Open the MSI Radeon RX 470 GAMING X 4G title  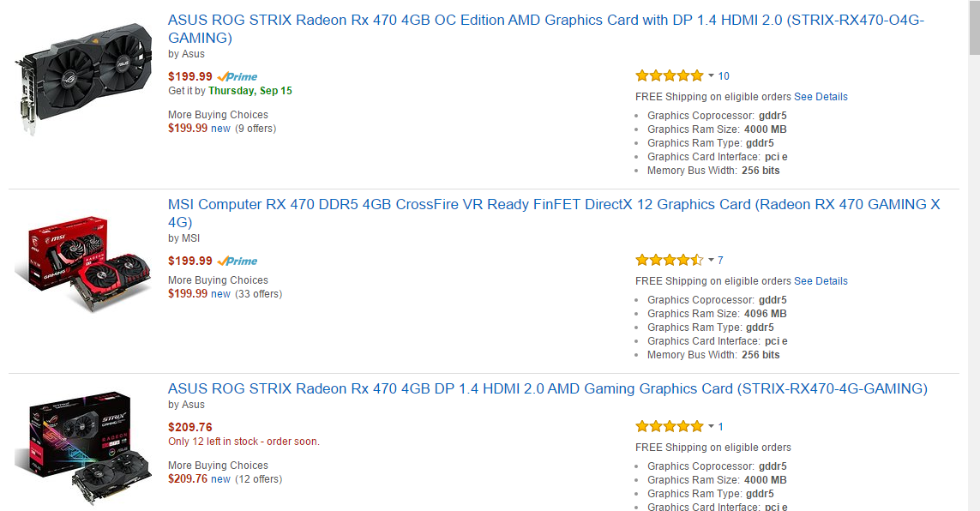(554, 213)
